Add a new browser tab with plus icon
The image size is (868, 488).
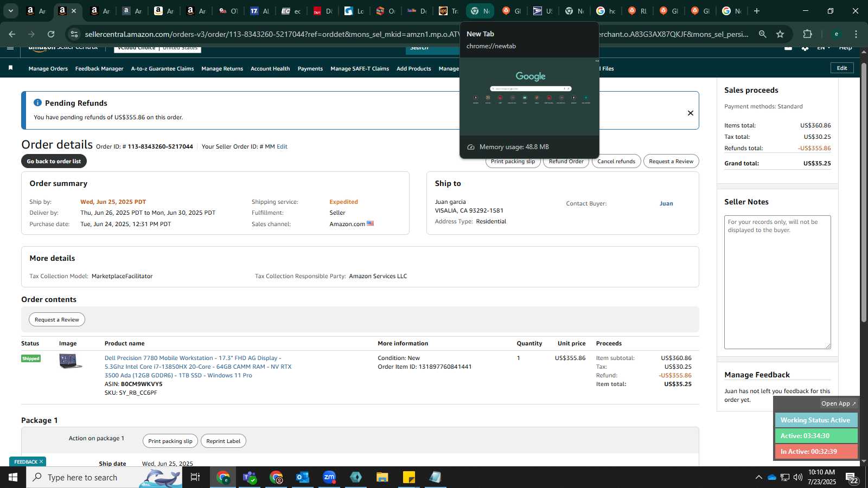click(x=757, y=11)
